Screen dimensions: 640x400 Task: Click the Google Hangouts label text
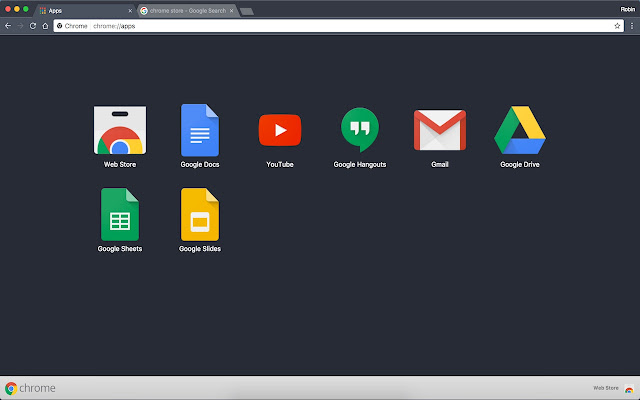coord(360,164)
